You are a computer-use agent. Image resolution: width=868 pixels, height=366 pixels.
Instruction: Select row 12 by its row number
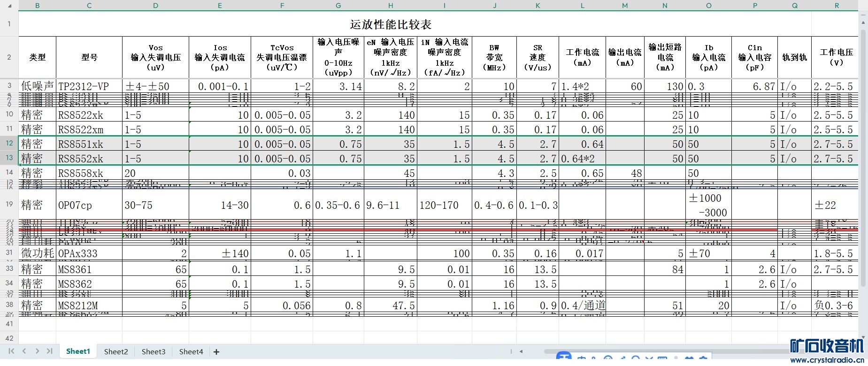pyautogui.click(x=9, y=144)
